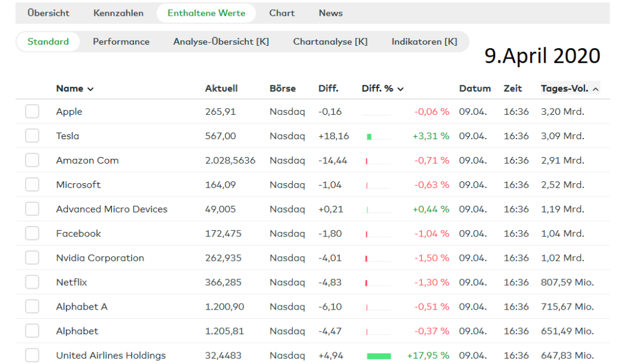Viewport: 626px width, 364px height.
Task: Show the Chartanalyse [K] view
Action: (330, 42)
